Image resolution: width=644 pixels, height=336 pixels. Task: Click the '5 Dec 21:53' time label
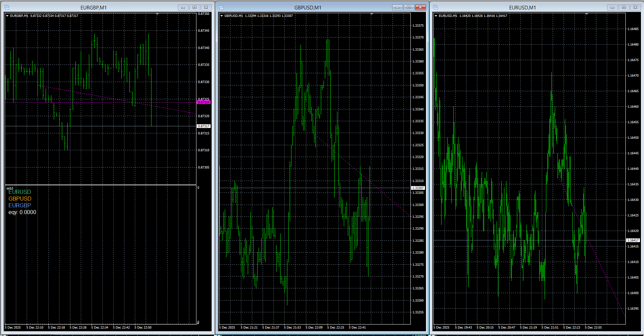click(292, 328)
